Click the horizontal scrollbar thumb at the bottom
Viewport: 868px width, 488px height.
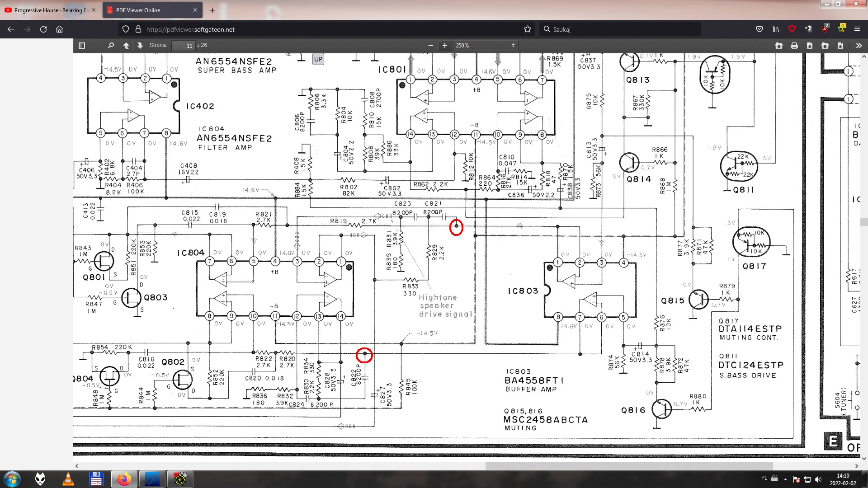coord(628,466)
